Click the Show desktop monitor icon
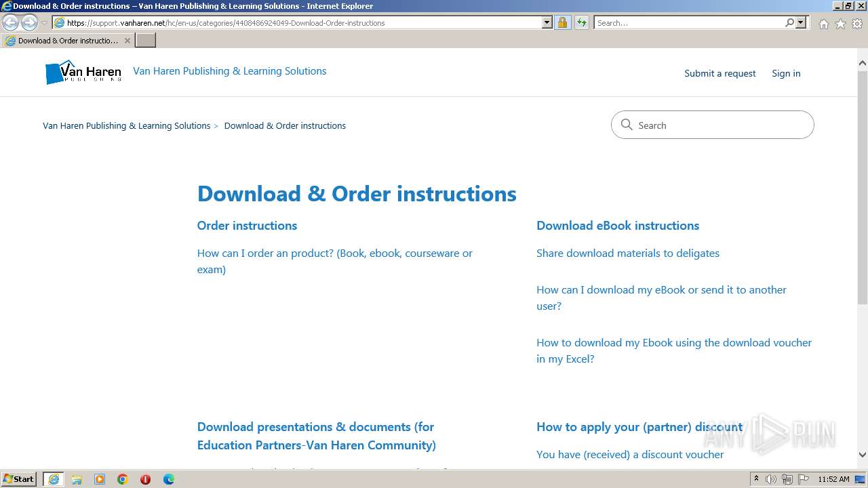Image resolution: width=868 pixels, height=488 pixels. 860,479
